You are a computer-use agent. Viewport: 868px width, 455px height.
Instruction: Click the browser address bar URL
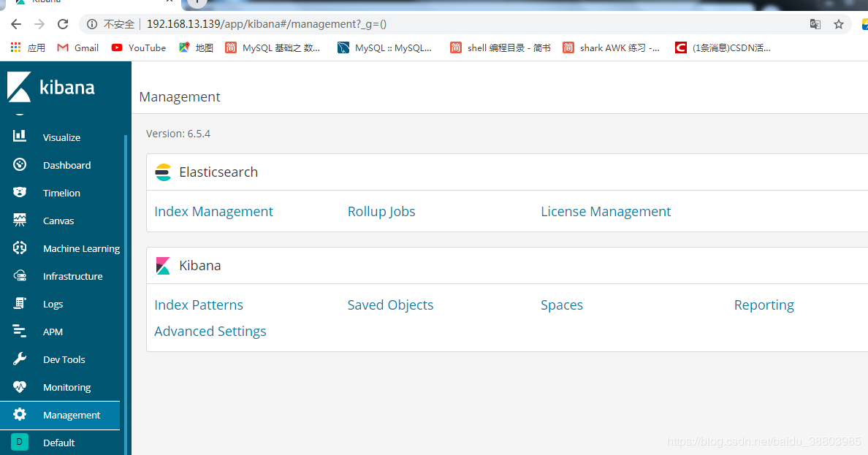click(x=266, y=24)
